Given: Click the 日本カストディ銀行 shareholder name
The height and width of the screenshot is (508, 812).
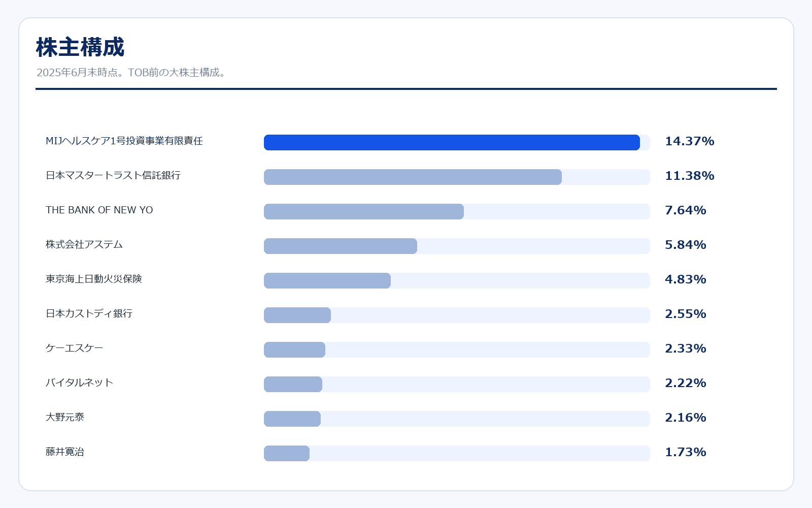Looking at the screenshot, I should [x=89, y=313].
